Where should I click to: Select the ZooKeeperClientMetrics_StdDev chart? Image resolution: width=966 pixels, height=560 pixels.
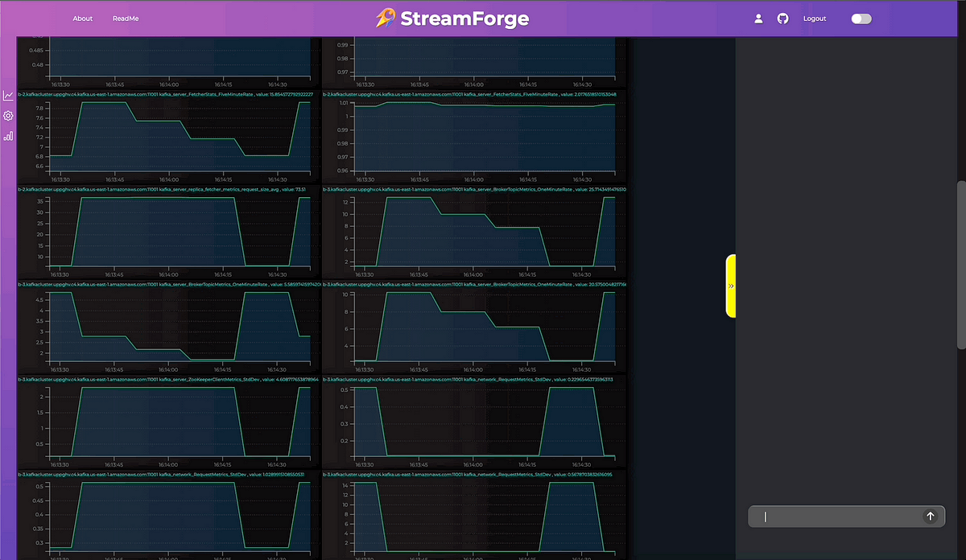[x=179, y=422]
